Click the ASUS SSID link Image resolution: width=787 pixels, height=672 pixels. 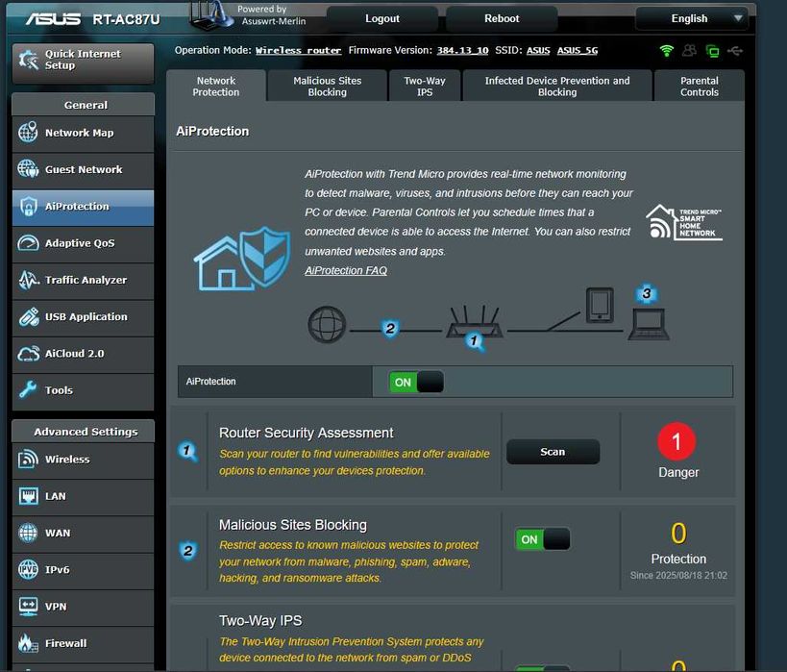[538, 51]
